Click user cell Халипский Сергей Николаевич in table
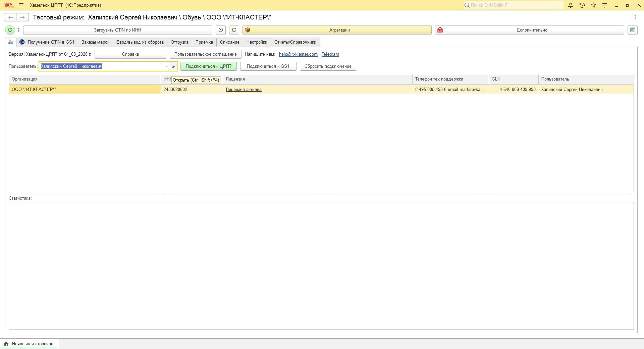 point(586,89)
